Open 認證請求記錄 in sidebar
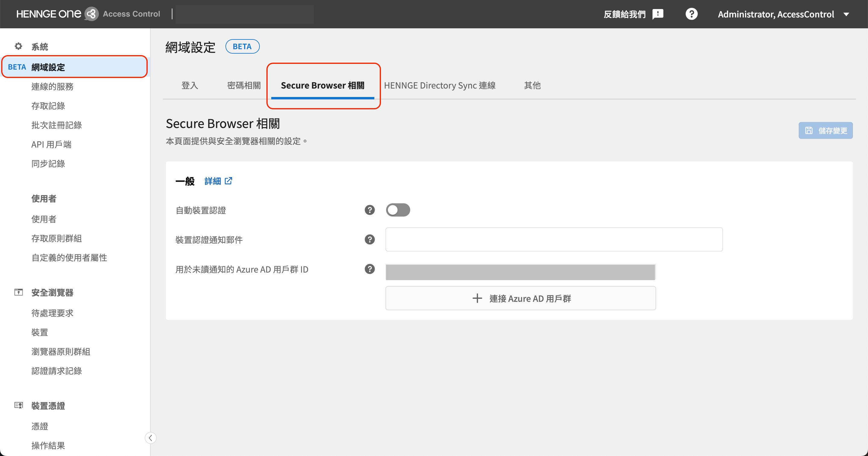The width and height of the screenshot is (868, 456). click(57, 371)
